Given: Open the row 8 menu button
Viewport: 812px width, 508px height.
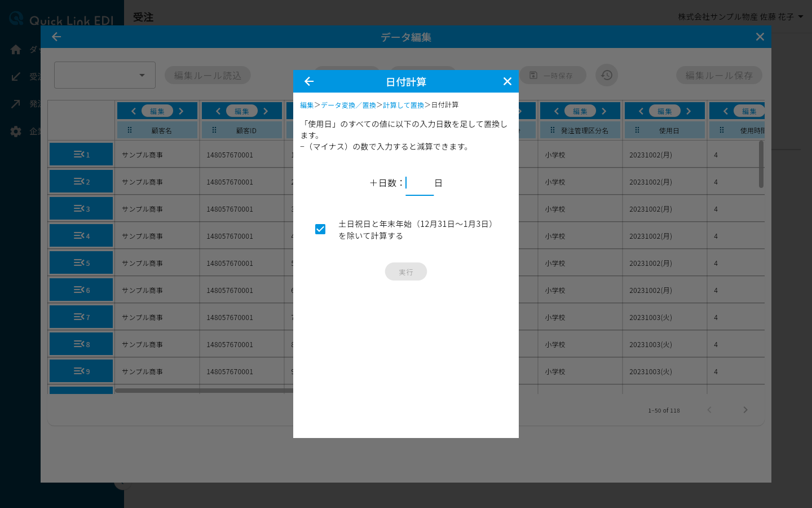Looking at the screenshot, I should (81, 344).
